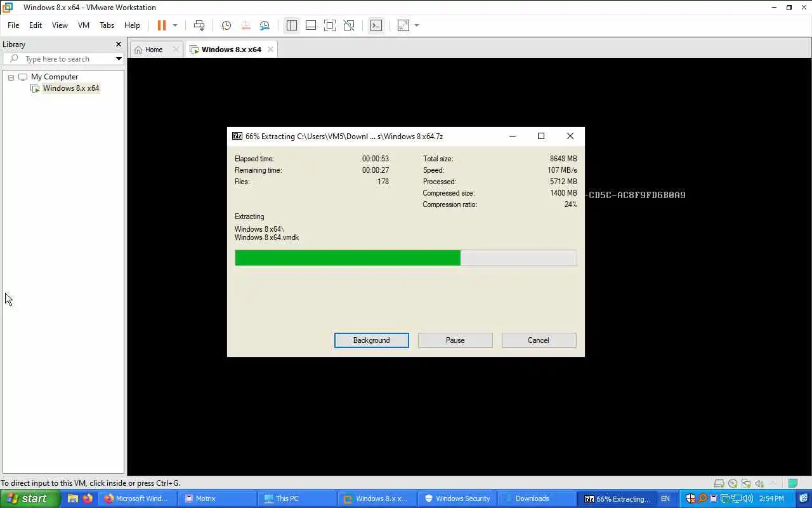Click the green message log icon
The image size is (812, 508).
pos(792,483)
